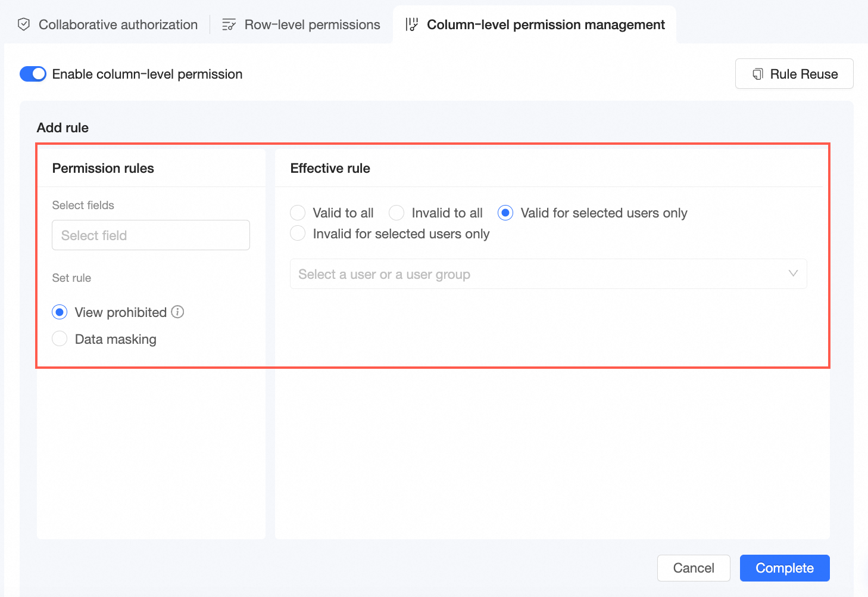Click the Column-level permission management icon
Screen dimensions: 868x597
pyautogui.click(x=411, y=24)
